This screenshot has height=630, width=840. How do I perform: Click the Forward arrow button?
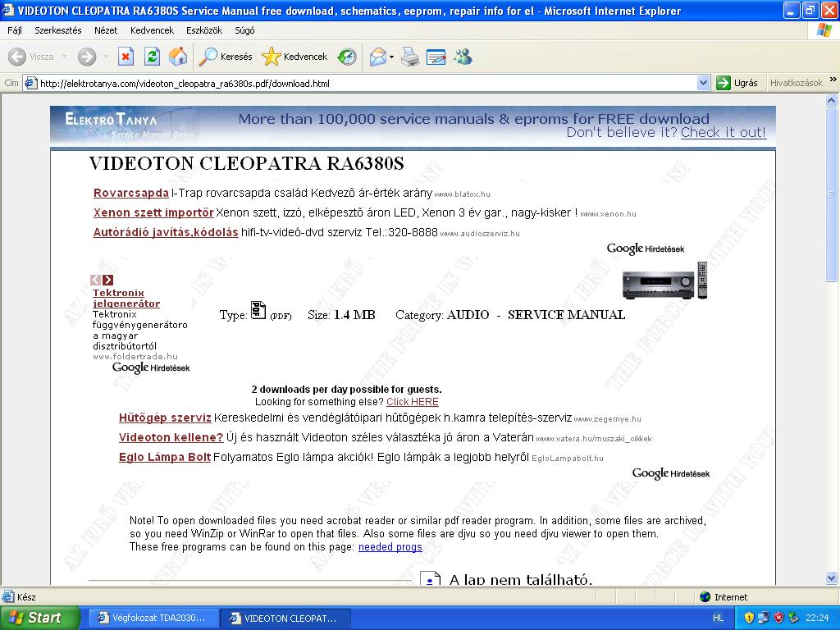click(x=87, y=57)
